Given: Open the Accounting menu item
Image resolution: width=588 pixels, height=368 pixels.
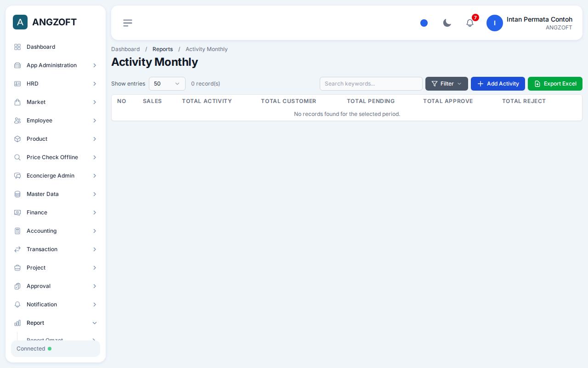Looking at the screenshot, I should [56, 231].
